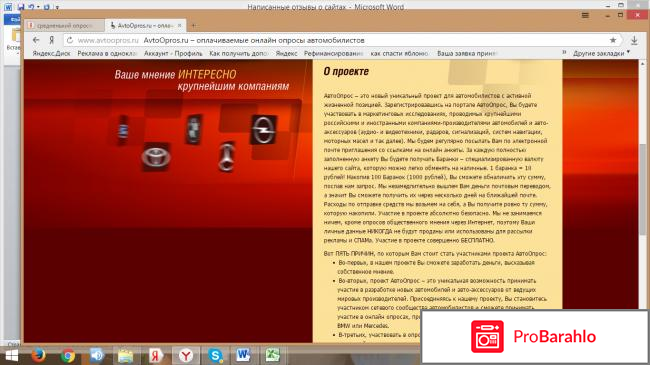Open Skype from the taskbar
This screenshot has height=365, width=650.
[215, 355]
